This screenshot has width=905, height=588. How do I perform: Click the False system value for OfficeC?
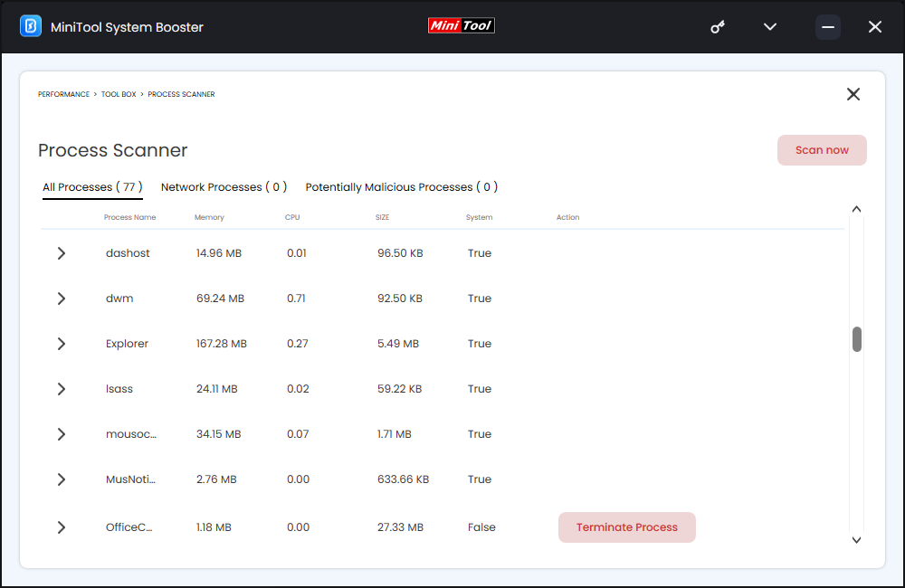click(x=481, y=526)
